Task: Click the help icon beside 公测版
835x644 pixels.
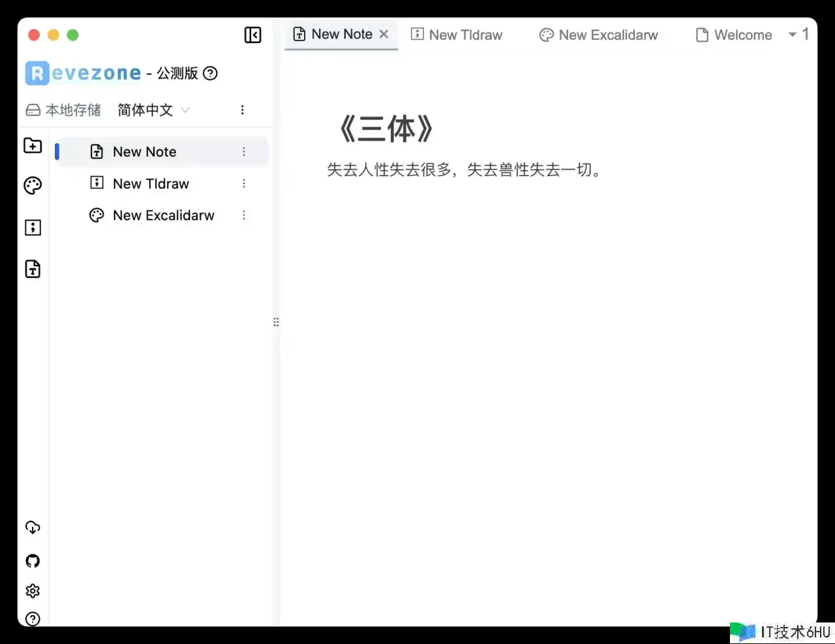Action: pos(210,73)
